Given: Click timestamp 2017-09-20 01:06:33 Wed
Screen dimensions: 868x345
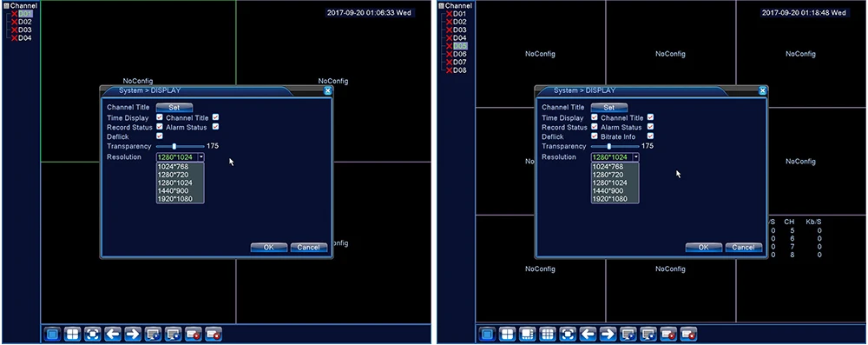Looking at the screenshot, I should (x=369, y=13).
